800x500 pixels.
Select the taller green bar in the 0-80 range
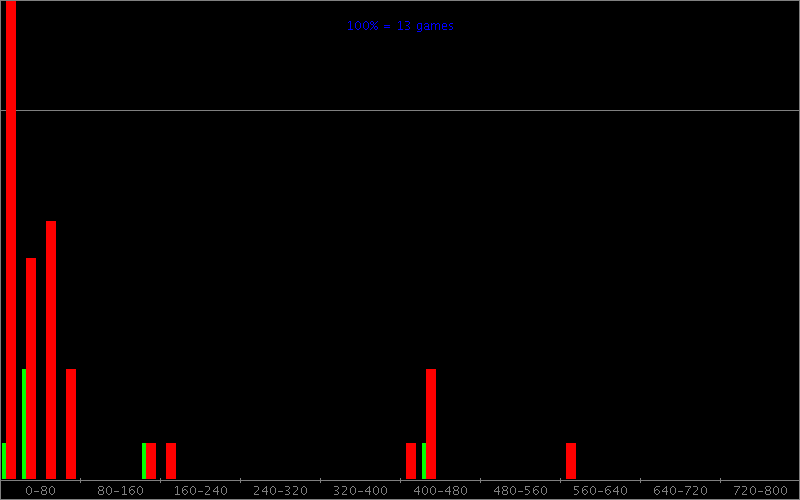(x=24, y=424)
